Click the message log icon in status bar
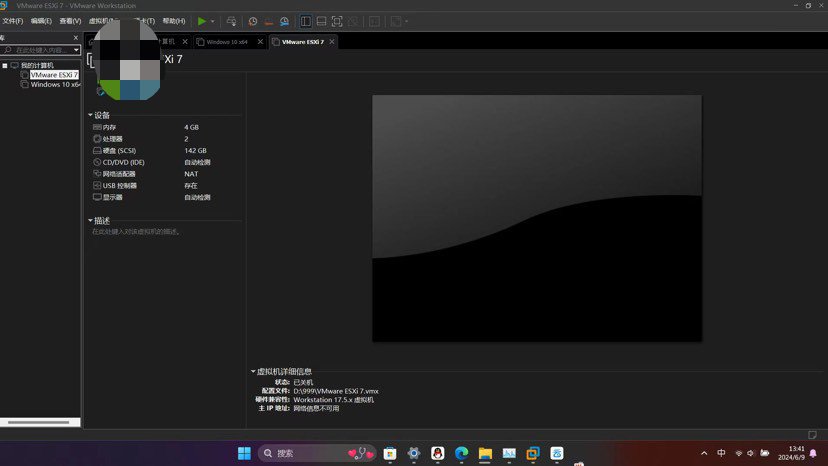 [x=812, y=434]
